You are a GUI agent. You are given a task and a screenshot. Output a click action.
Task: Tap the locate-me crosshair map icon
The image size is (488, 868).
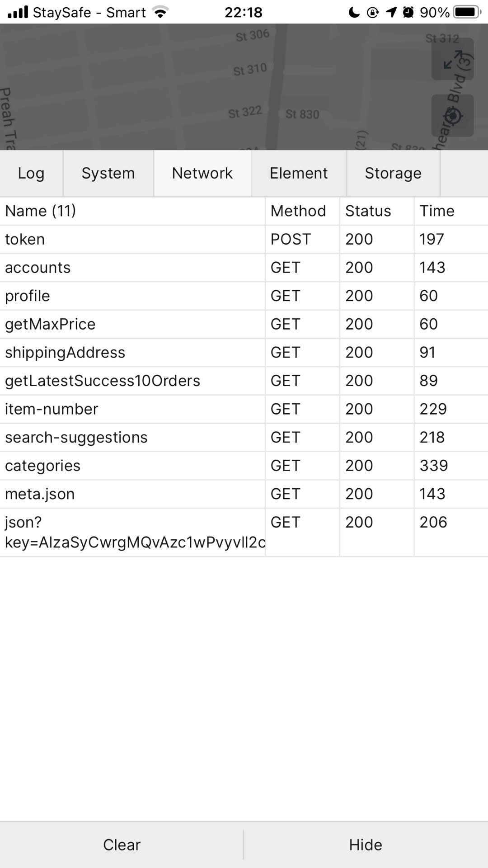pyautogui.click(x=452, y=116)
